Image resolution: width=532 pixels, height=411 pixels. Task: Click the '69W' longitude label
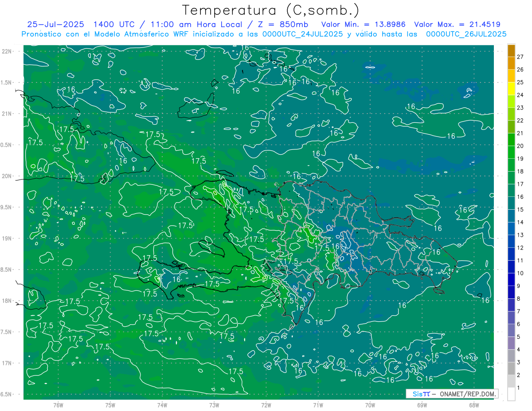pyautogui.click(x=422, y=405)
